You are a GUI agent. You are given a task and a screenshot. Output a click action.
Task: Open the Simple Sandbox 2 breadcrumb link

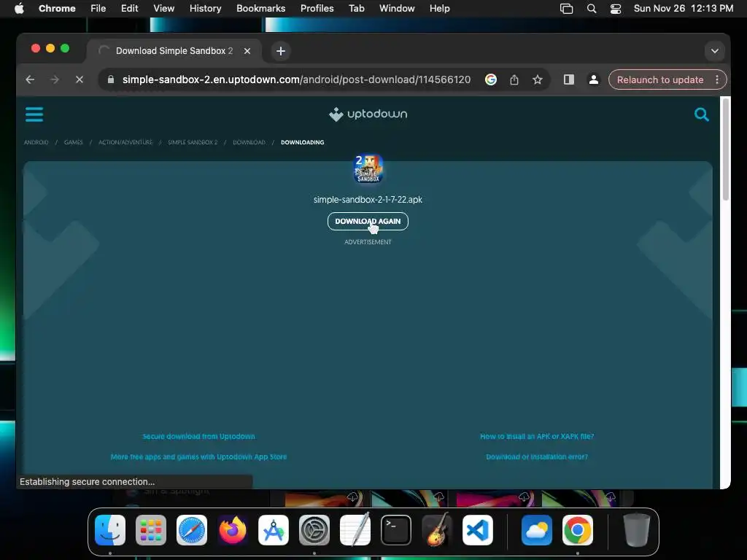[193, 142]
